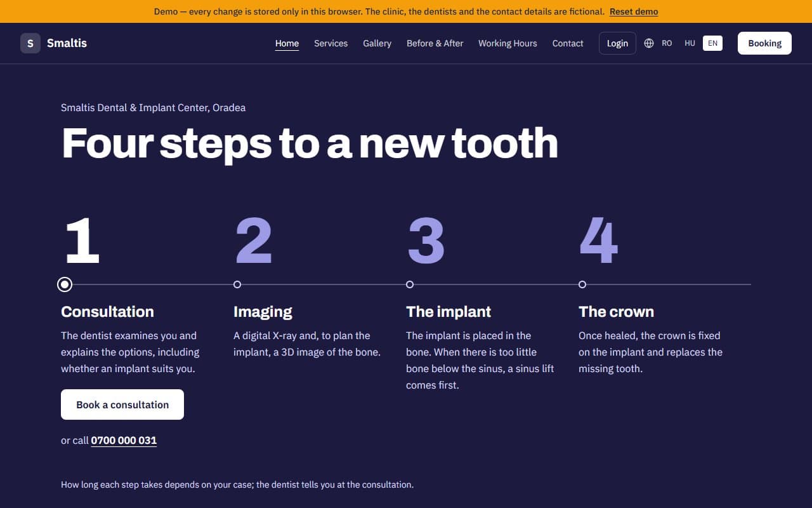Navigate to Before & After
812x508 pixels.
pos(435,43)
